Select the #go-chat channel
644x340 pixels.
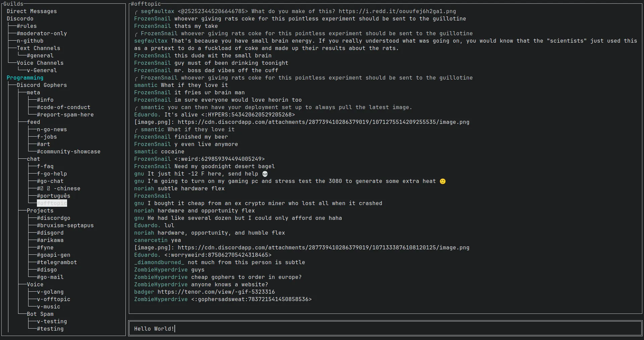click(49, 181)
